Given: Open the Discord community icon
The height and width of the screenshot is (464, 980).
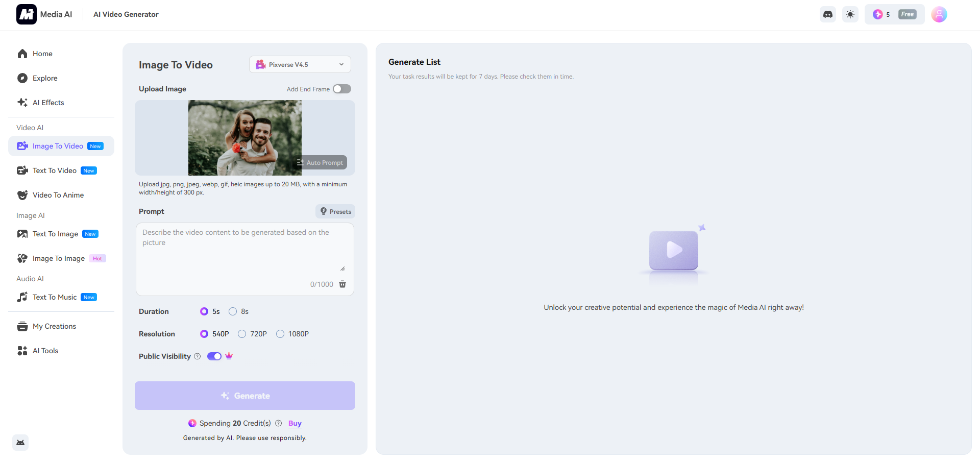Looking at the screenshot, I should [828, 14].
